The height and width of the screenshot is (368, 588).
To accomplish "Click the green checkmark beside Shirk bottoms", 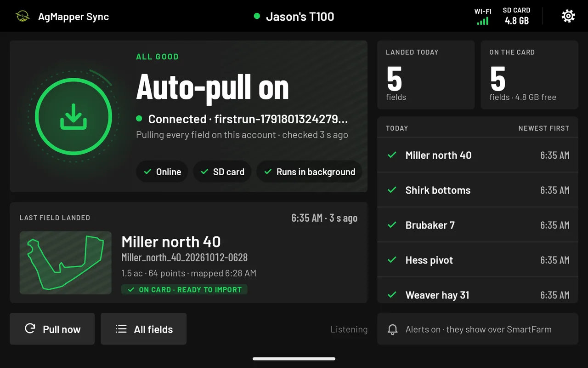I will pyautogui.click(x=392, y=190).
